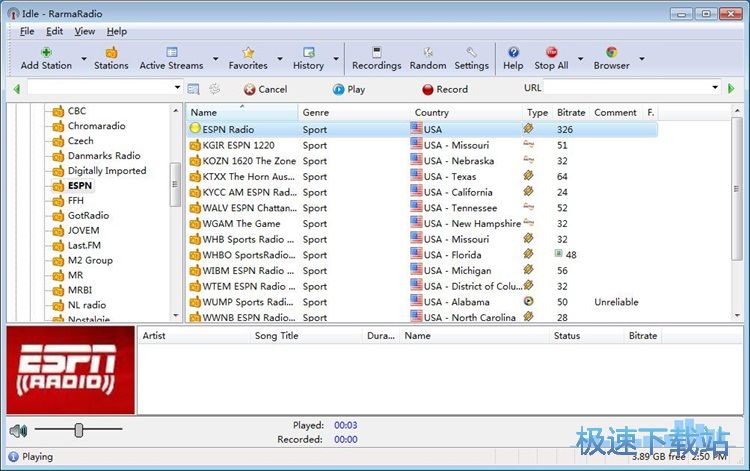This screenshot has height=471, width=750.
Task: Open the Edit menu
Action: click(54, 31)
